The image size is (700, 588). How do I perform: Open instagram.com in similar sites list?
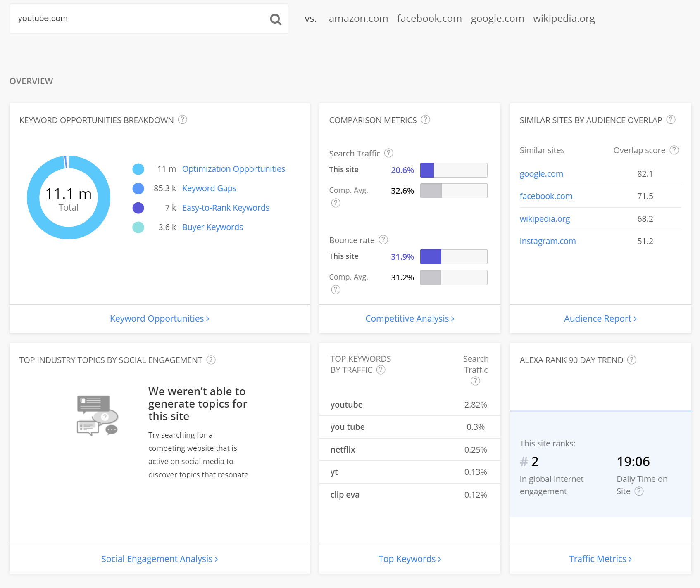coord(548,241)
